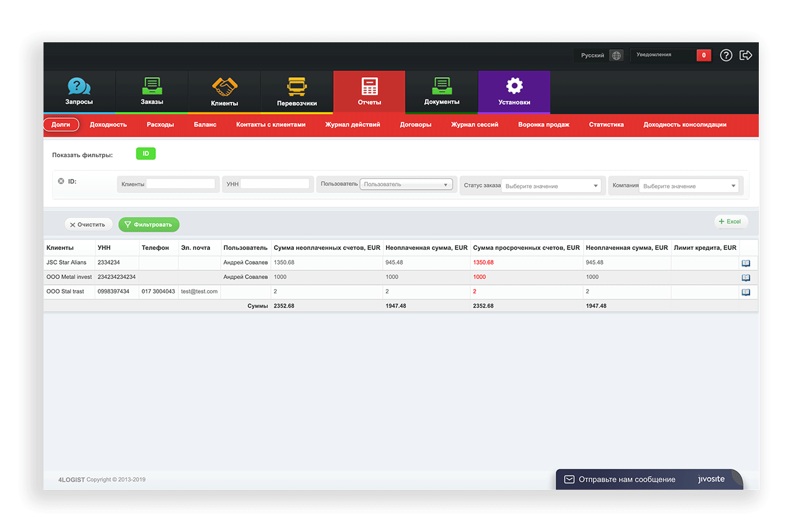The height and width of the screenshot is (532, 803).
Task: Switch to the Доходность tab
Action: pyautogui.click(x=108, y=124)
